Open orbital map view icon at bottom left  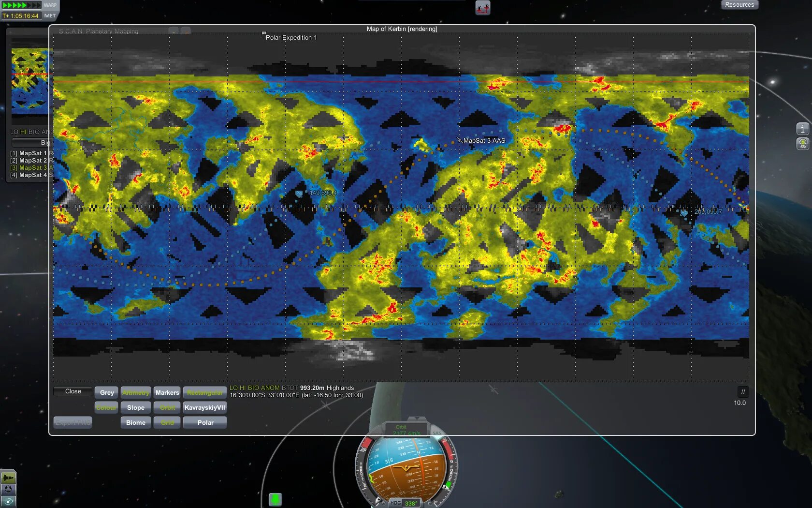tap(8, 501)
